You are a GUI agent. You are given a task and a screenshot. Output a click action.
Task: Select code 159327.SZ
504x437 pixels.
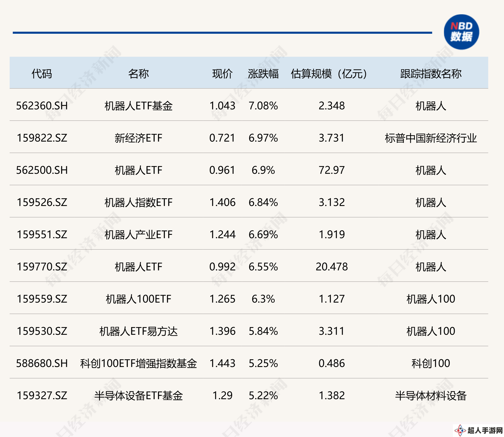(x=42, y=396)
